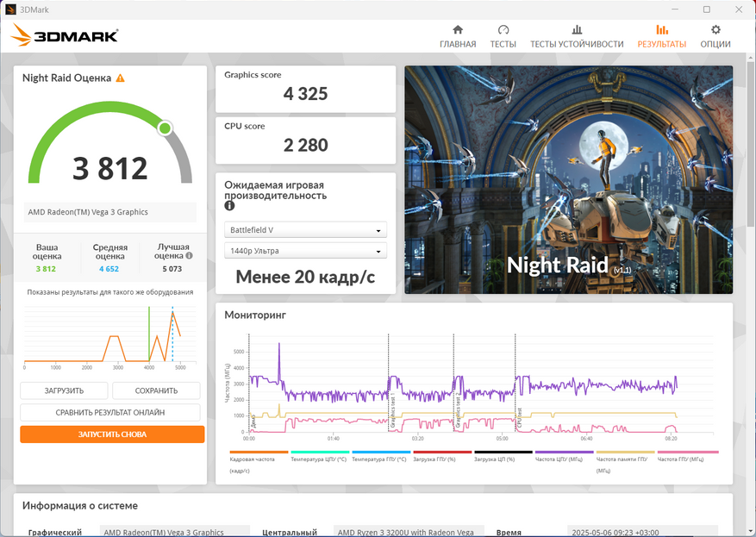756x537 pixels.
Task: Click the score gauge knob indicator
Action: (x=165, y=128)
